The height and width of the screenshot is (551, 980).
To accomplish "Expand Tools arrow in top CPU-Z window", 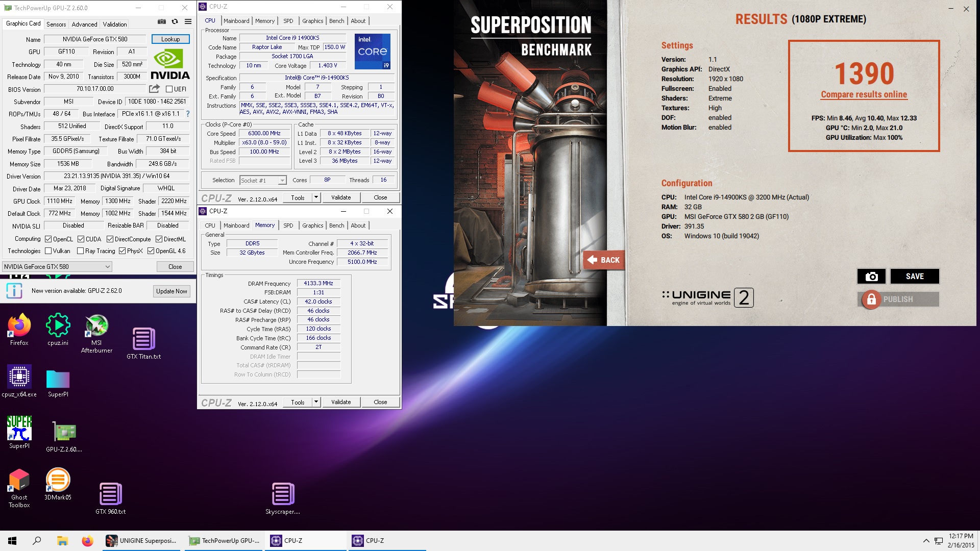I will click(316, 197).
